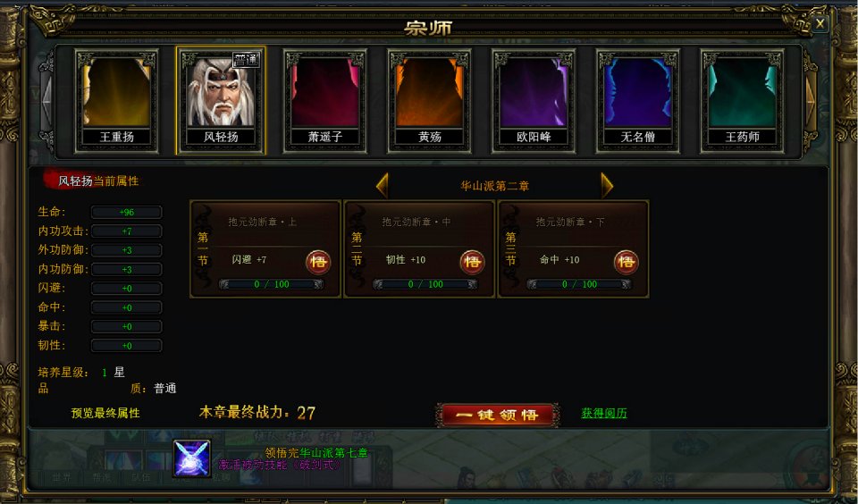Select the 王药师 teal silhouette card

(743, 101)
